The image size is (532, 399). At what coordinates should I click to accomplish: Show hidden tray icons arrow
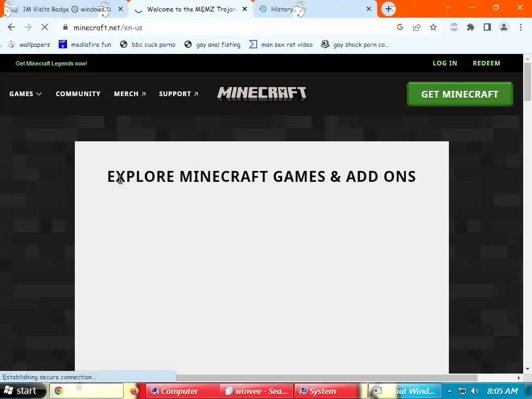tap(449, 391)
